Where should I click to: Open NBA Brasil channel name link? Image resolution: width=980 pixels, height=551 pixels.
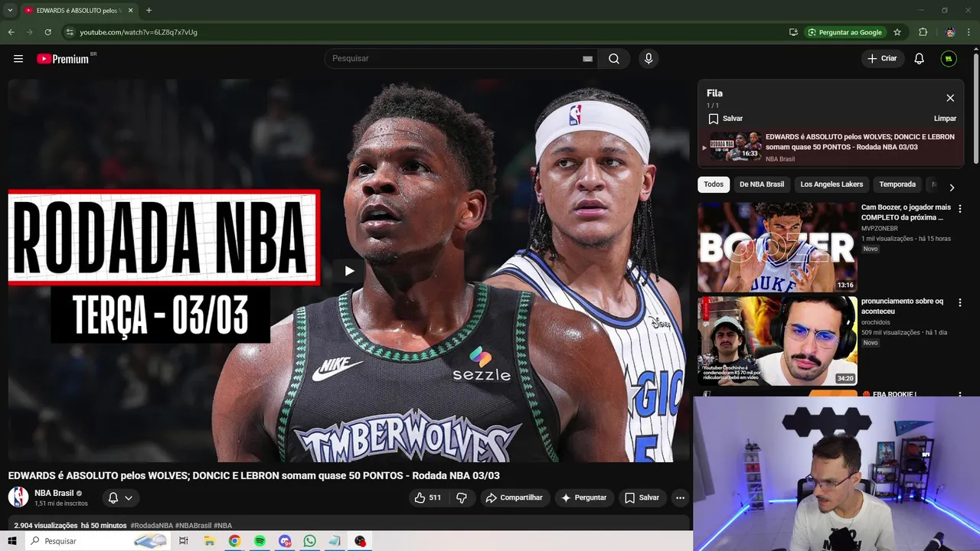54,494
